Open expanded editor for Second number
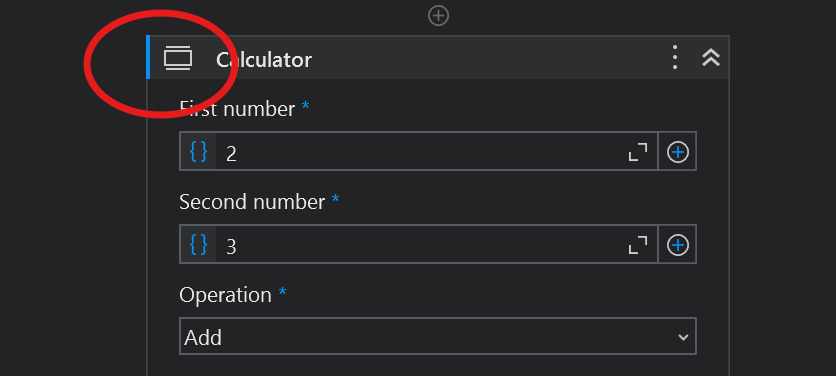 638,245
